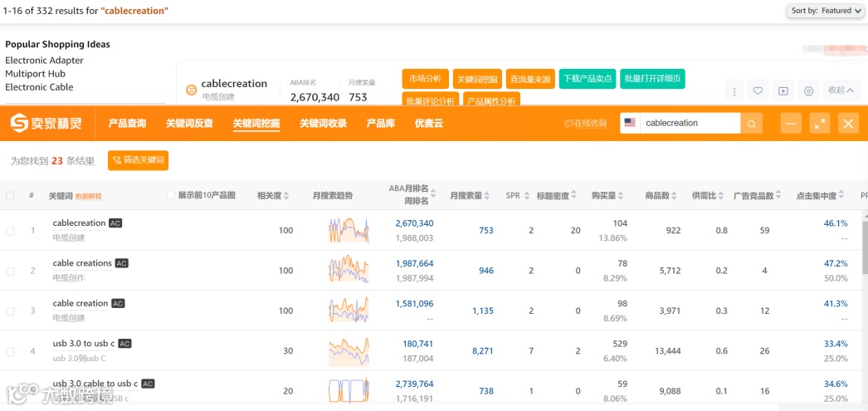
Task: Open the Electronic Cable shopping idea link
Action: pyautogui.click(x=39, y=87)
